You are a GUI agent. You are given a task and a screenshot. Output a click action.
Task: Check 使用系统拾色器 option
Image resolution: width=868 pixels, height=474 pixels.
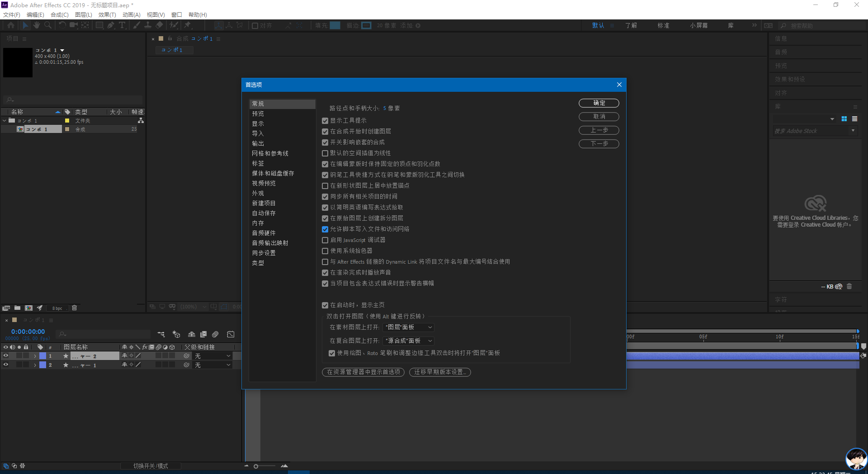(325, 251)
